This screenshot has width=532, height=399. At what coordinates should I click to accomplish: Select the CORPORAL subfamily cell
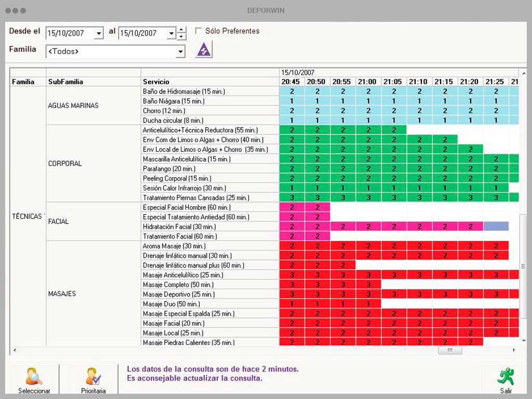click(x=94, y=164)
